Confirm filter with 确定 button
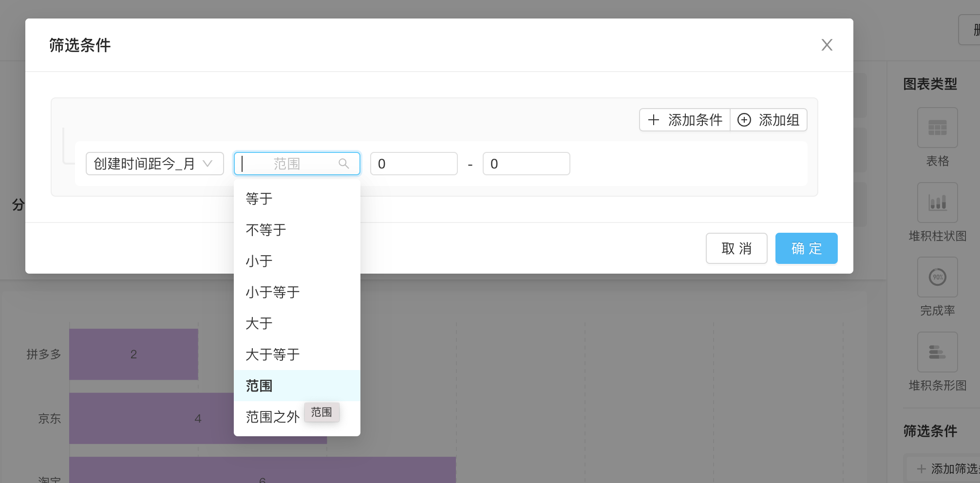980x483 pixels. [x=806, y=248]
